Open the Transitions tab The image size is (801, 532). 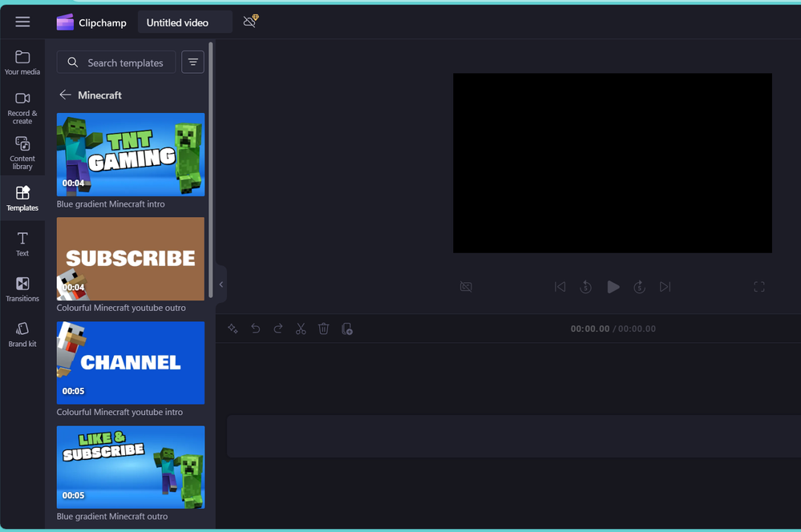click(x=22, y=289)
